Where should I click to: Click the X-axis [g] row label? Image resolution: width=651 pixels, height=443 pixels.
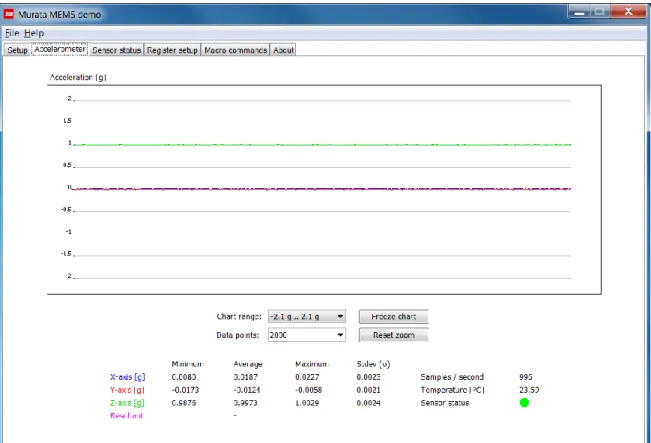(x=127, y=377)
